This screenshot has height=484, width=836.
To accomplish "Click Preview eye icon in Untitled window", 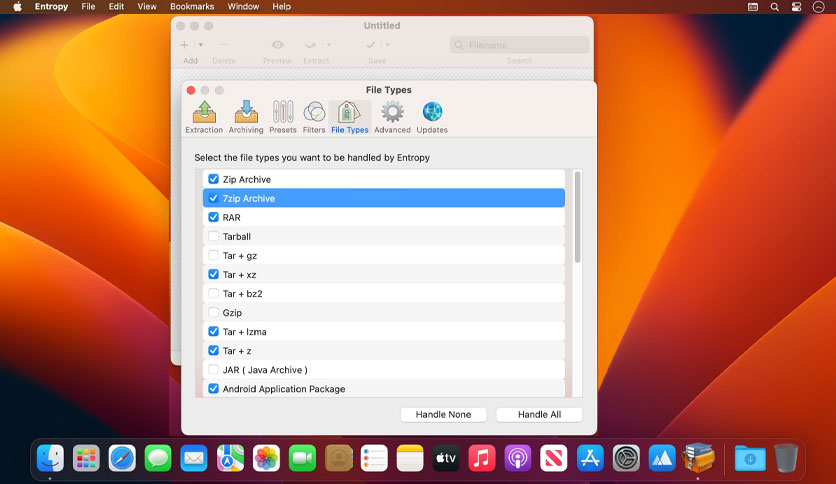I will tap(277, 45).
